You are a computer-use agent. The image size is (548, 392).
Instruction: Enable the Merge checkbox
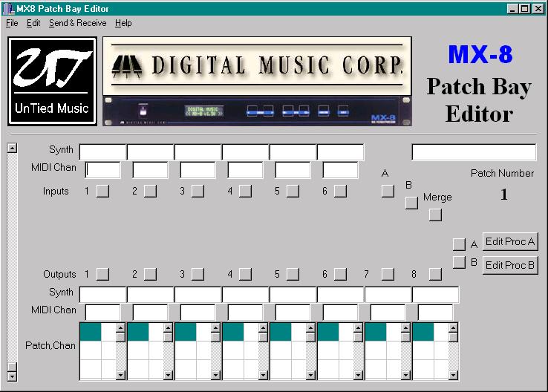pos(435,215)
